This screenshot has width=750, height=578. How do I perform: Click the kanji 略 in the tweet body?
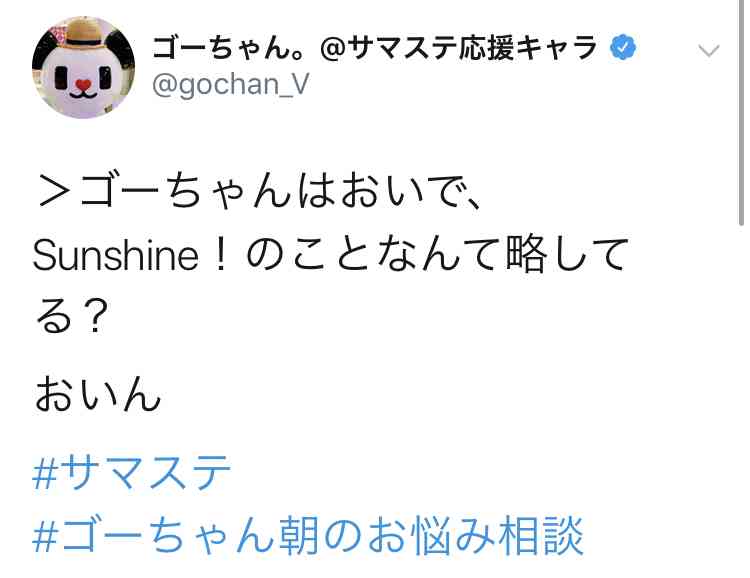click(526, 254)
